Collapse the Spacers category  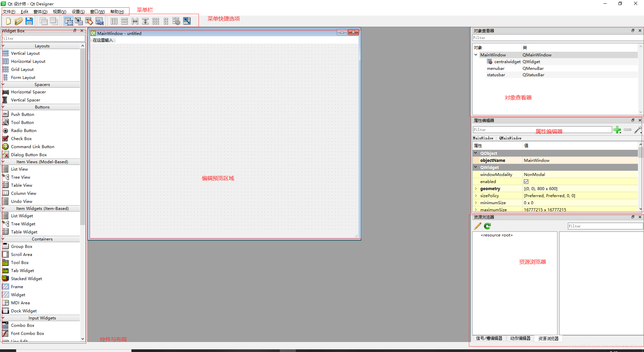click(3, 85)
